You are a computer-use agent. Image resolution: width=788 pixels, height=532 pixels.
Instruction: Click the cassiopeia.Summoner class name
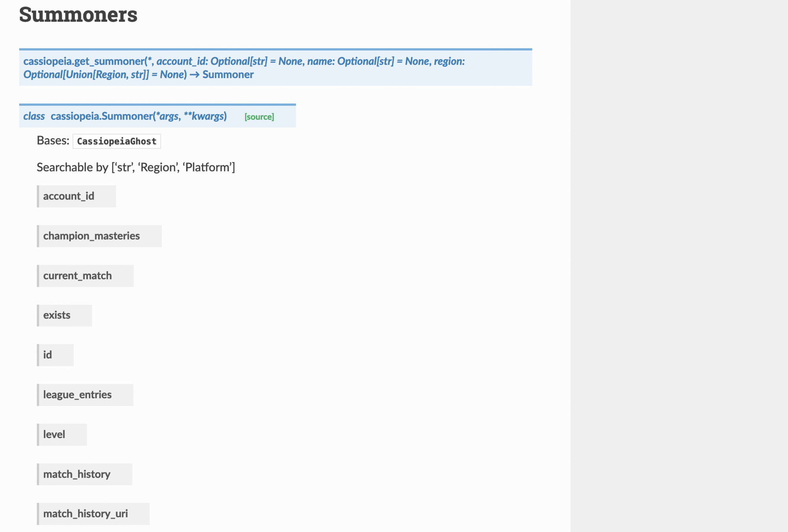coord(102,116)
